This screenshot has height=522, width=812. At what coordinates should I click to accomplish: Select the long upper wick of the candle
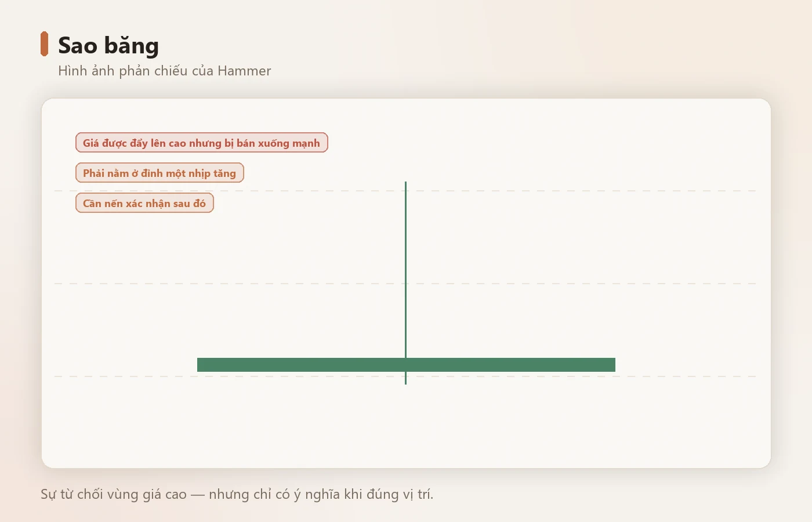[x=405, y=270]
